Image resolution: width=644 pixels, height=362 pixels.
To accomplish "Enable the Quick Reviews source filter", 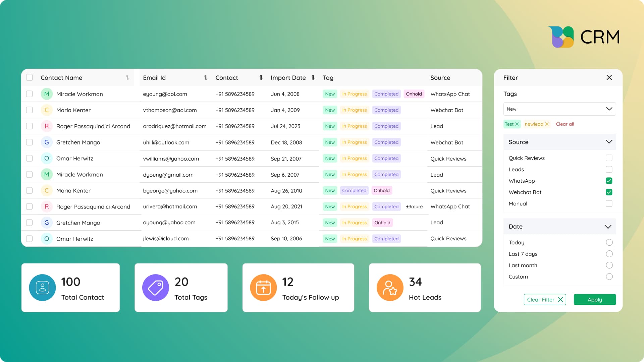I will coord(609,158).
